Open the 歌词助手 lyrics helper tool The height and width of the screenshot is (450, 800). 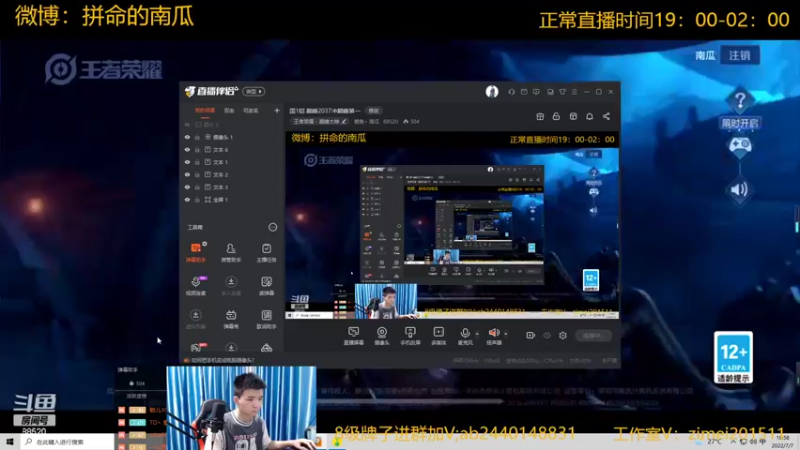point(266,319)
